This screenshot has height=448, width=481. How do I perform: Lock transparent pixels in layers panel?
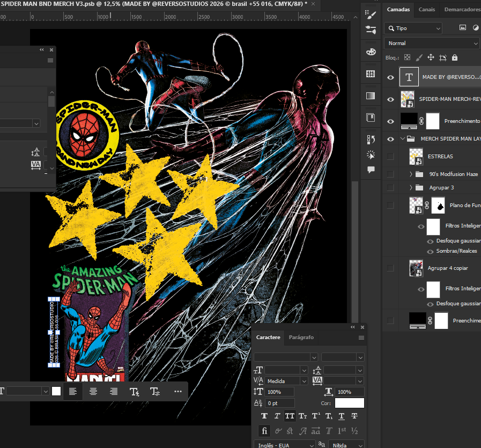click(407, 57)
